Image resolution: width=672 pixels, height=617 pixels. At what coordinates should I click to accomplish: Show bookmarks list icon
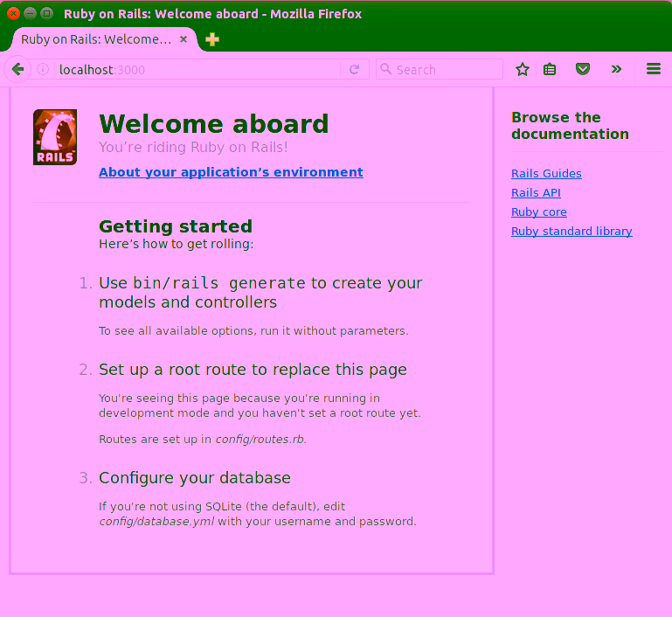[x=550, y=69]
